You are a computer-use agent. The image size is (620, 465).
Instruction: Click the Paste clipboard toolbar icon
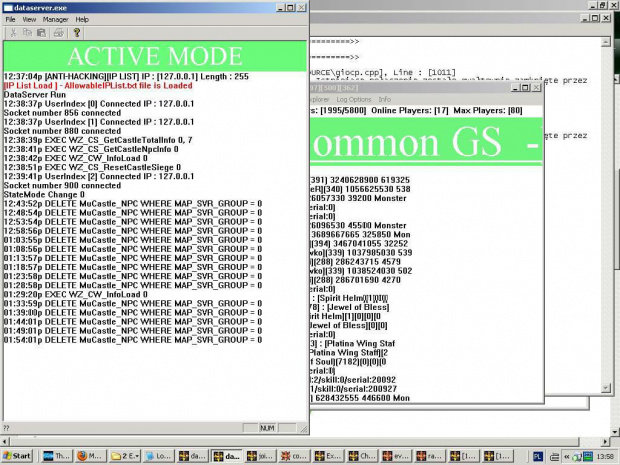tap(41, 32)
